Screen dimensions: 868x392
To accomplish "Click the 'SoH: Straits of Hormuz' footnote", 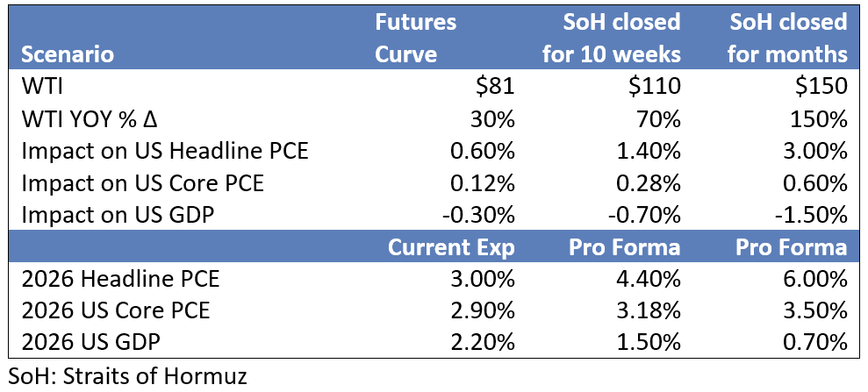I will 127,376.
